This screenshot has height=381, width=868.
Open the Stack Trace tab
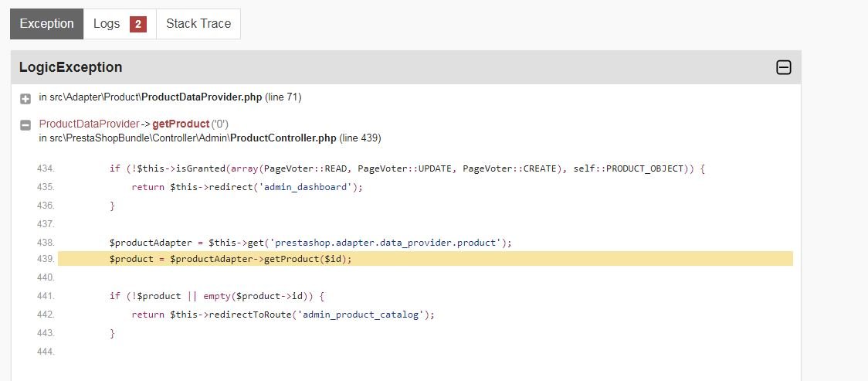coord(198,24)
